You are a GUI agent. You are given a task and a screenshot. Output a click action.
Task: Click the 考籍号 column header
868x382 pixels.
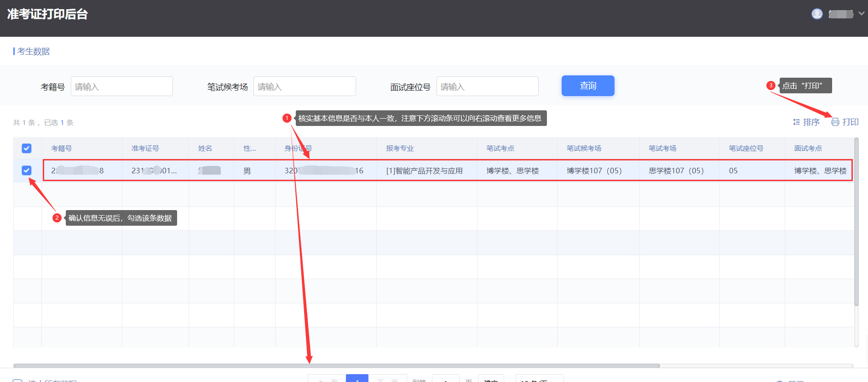(x=62, y=148)
